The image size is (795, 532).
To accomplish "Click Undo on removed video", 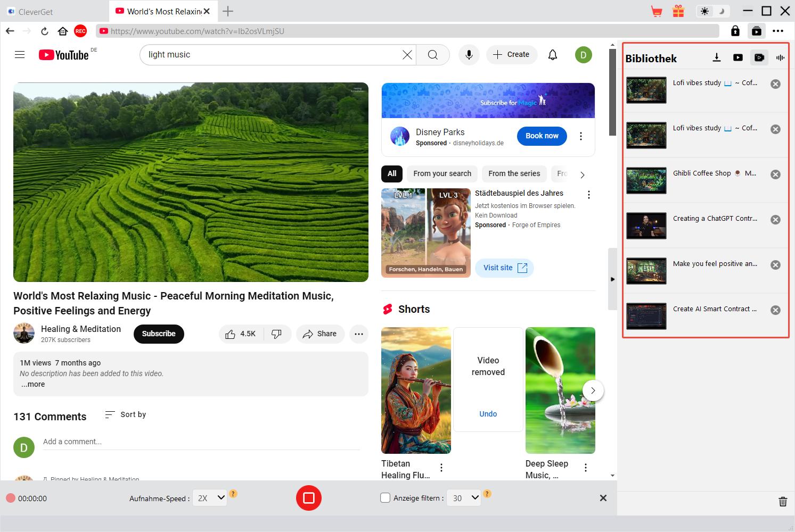I will [488, 414].
